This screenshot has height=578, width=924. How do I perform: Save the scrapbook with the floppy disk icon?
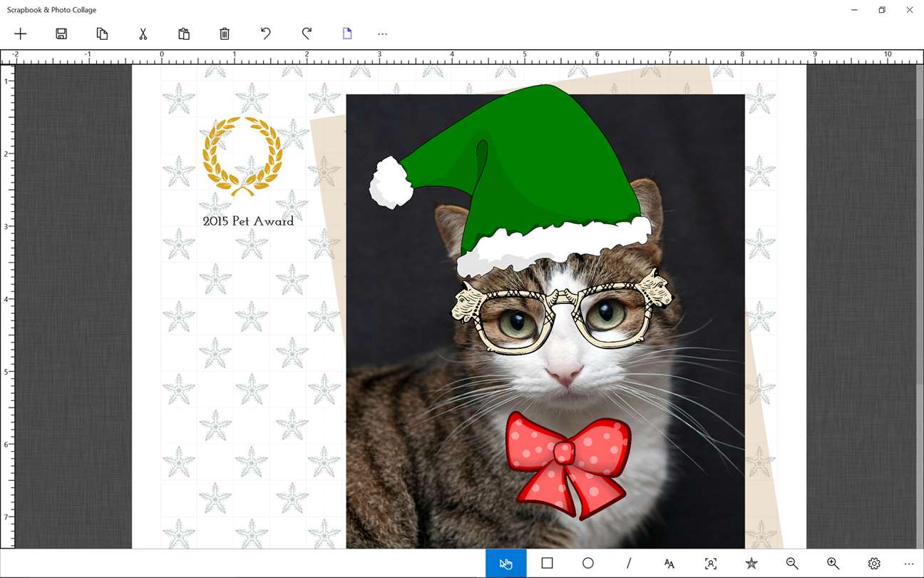(61, 34)
